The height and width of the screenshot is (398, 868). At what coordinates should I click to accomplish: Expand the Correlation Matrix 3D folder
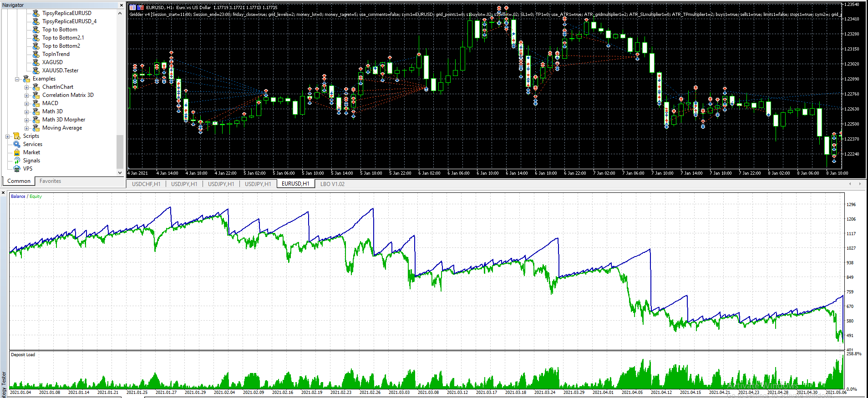pyautogui.click(x=27, y=96)
